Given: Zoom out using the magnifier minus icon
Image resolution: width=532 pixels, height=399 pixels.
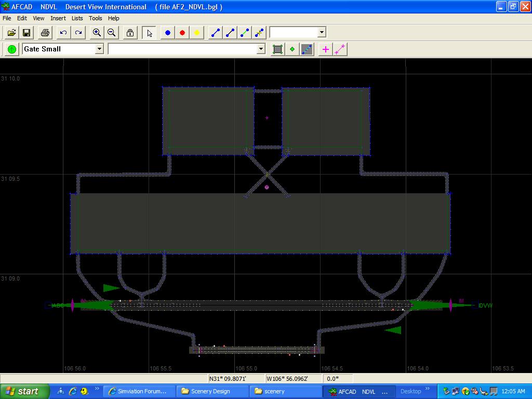Looking at the screenshot, I should coord(111,33).
